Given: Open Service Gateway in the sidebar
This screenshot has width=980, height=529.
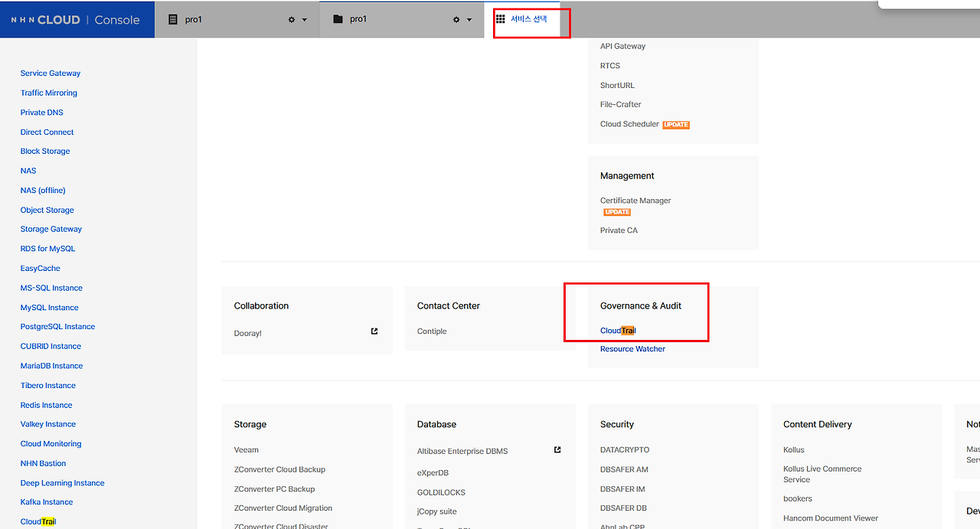Looking at the screenshot, I should tap(51, 73).
